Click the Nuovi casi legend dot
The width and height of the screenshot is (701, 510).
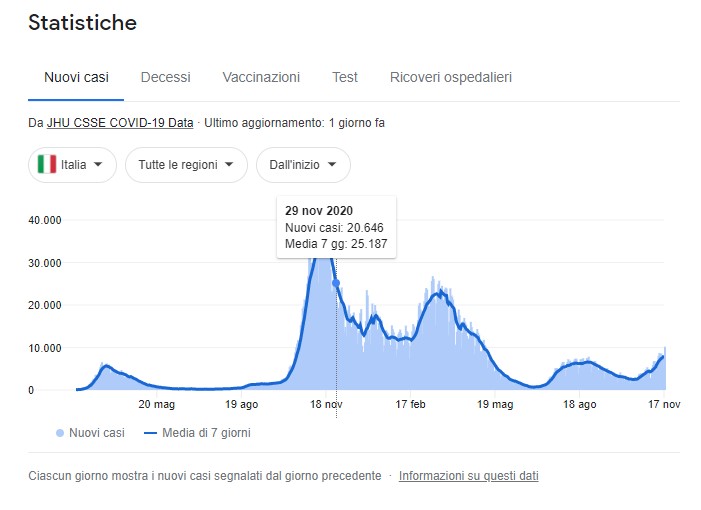click(60, 433)
